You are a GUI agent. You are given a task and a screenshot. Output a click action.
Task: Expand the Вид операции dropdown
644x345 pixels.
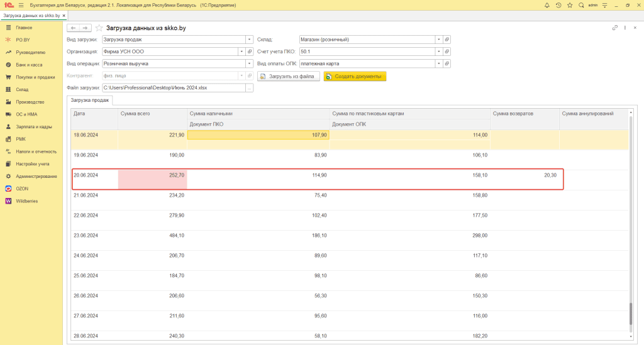click(250, 63)
